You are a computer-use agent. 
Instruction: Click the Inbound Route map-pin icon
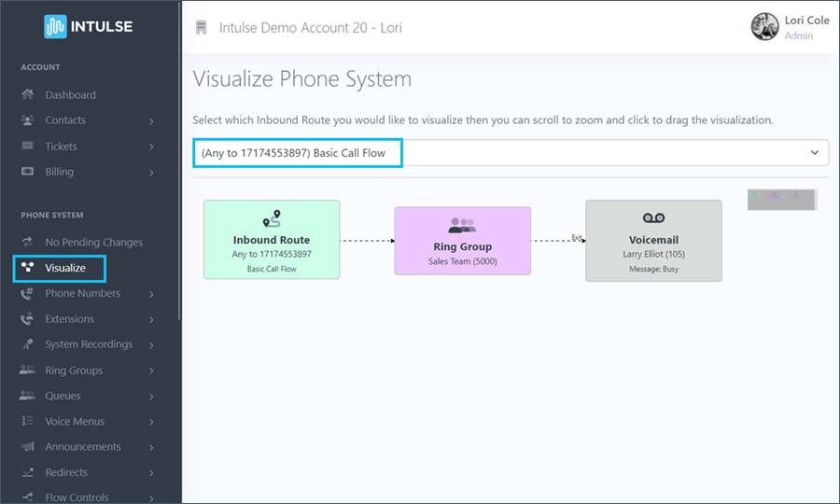pyautogui.click(x=272, y=218)
